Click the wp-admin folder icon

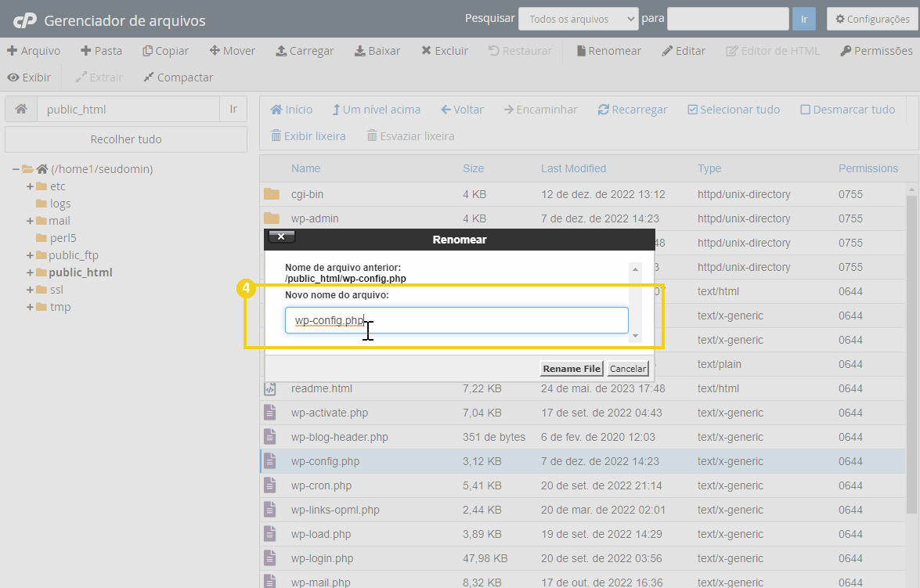271,218
